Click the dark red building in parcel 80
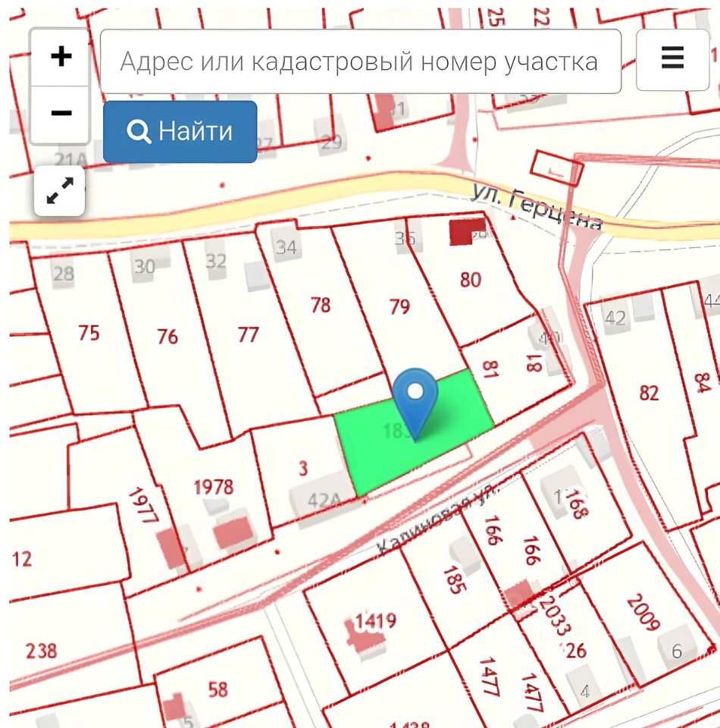Screen dimensions: 720x728 (465, 232)
